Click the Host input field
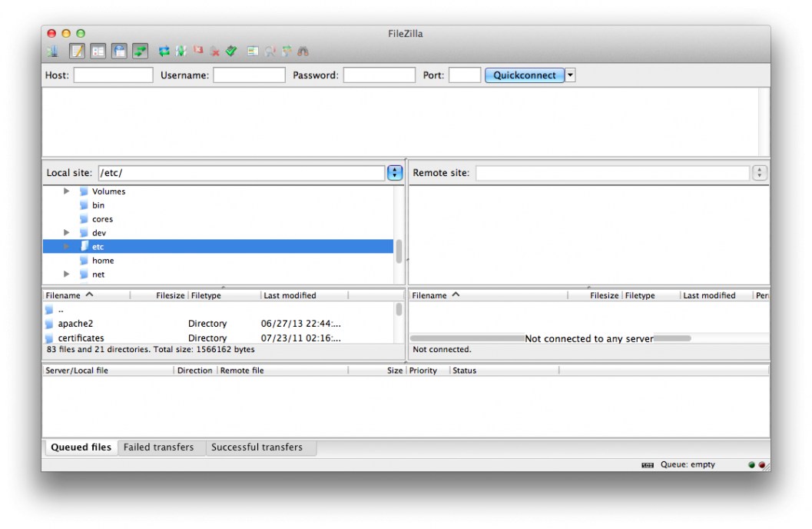The image size is (812, 529). coord(114,75)
